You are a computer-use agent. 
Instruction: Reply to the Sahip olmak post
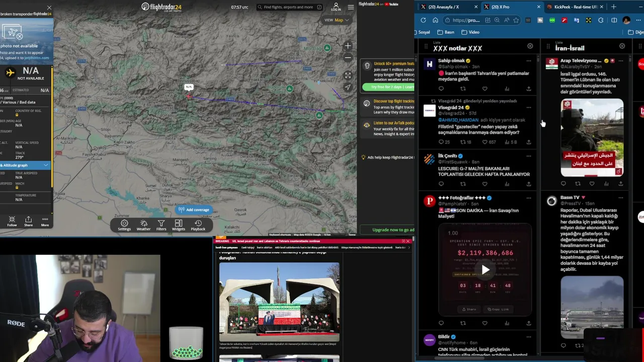(441, 88)
